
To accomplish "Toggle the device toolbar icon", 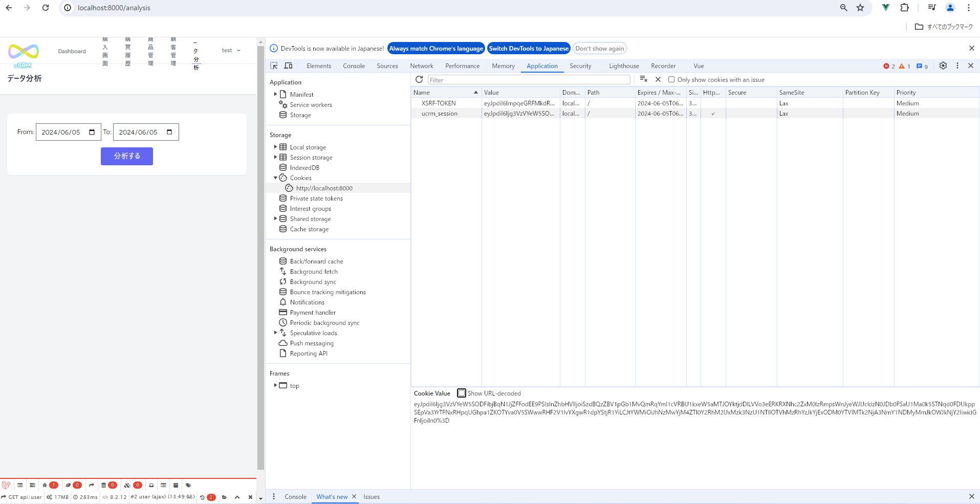I will [x=288, y=65].
